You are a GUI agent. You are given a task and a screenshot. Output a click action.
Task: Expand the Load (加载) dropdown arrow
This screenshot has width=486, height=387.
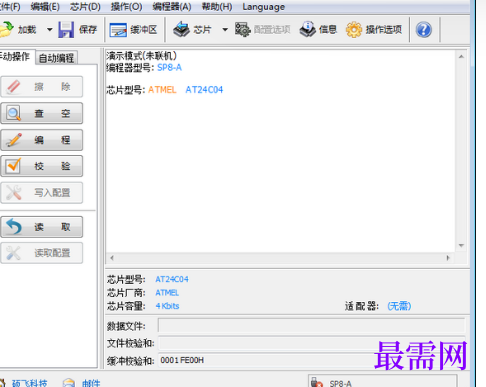pos(49,30)
